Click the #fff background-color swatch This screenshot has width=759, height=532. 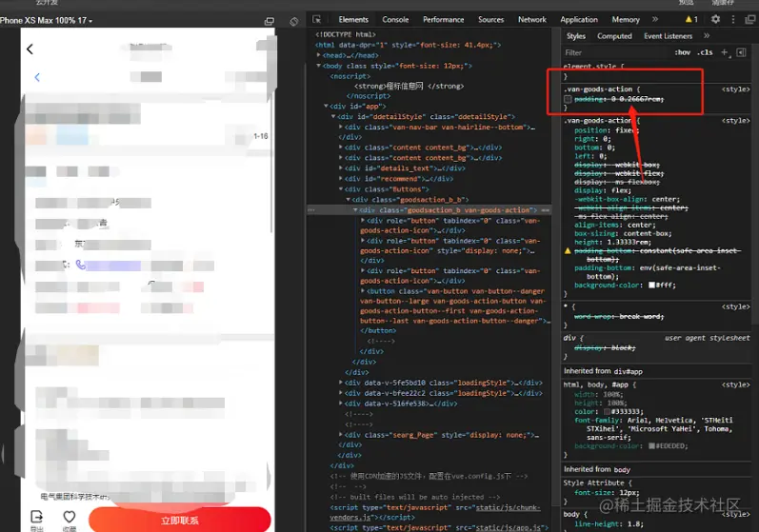(652, 286)
